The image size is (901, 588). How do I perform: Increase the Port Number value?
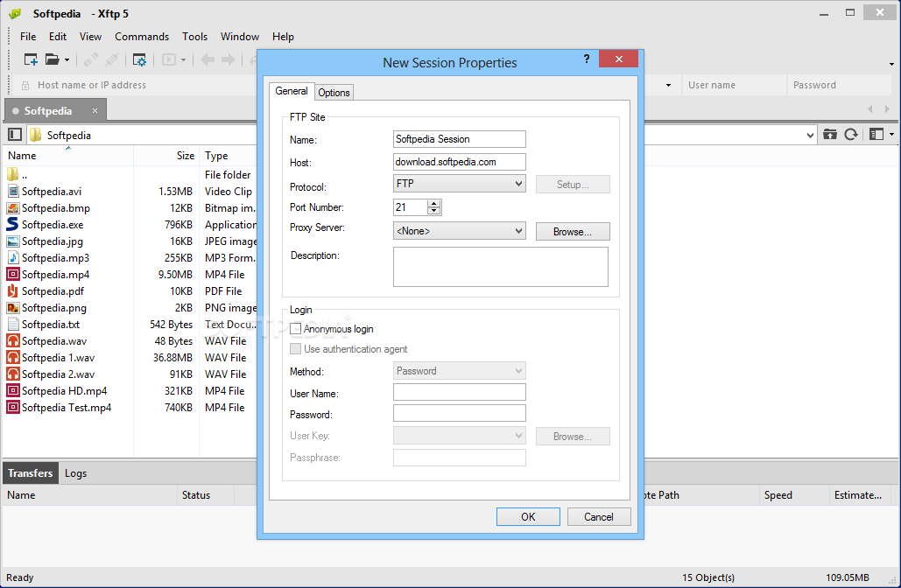pos(434,203)
